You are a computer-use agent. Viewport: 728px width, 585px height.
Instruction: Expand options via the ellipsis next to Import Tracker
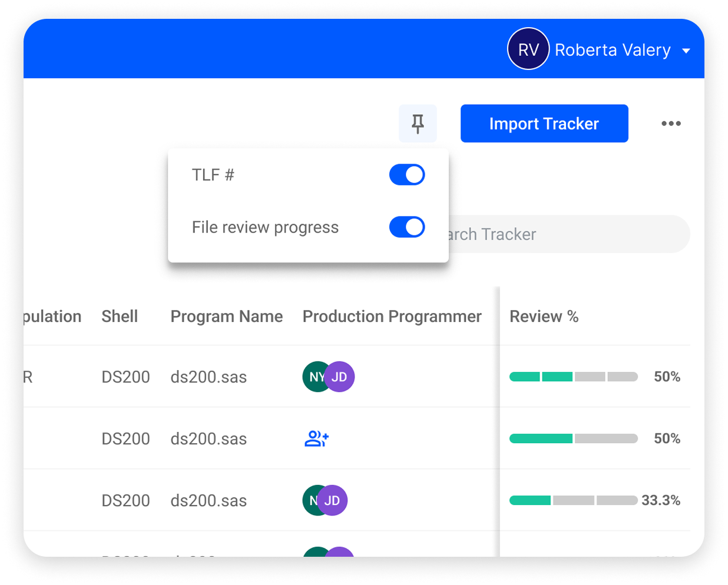point(671,124)
